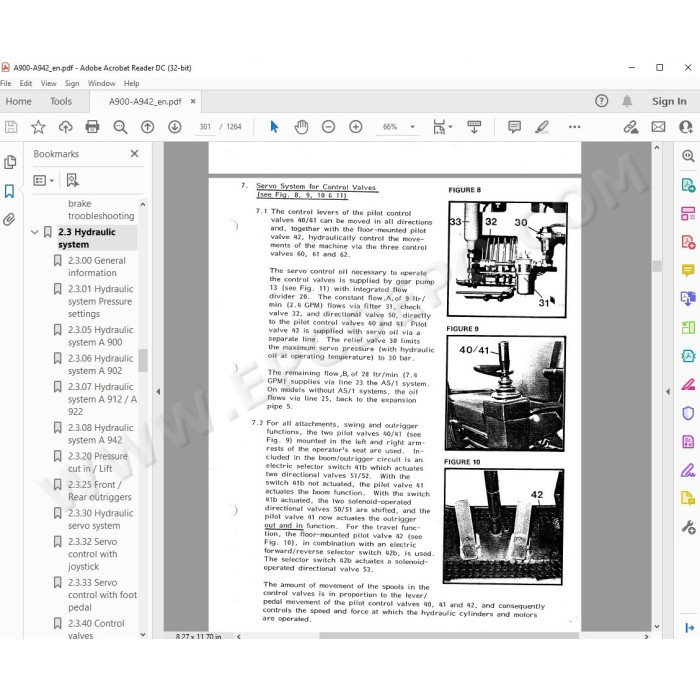Toggle scrolling mode icon
700x700 pixels.
(474, 127)
